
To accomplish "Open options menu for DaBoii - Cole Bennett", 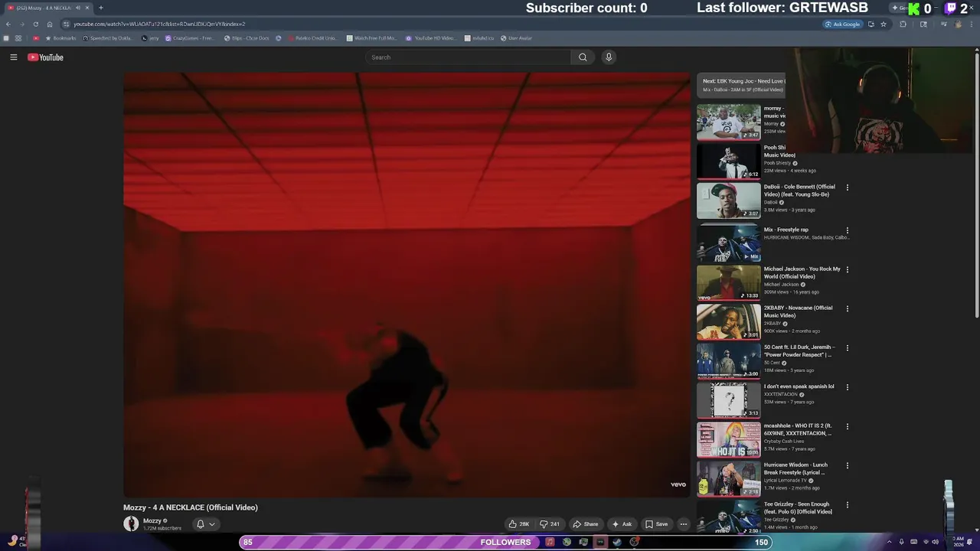I will (x=847, y=187).
